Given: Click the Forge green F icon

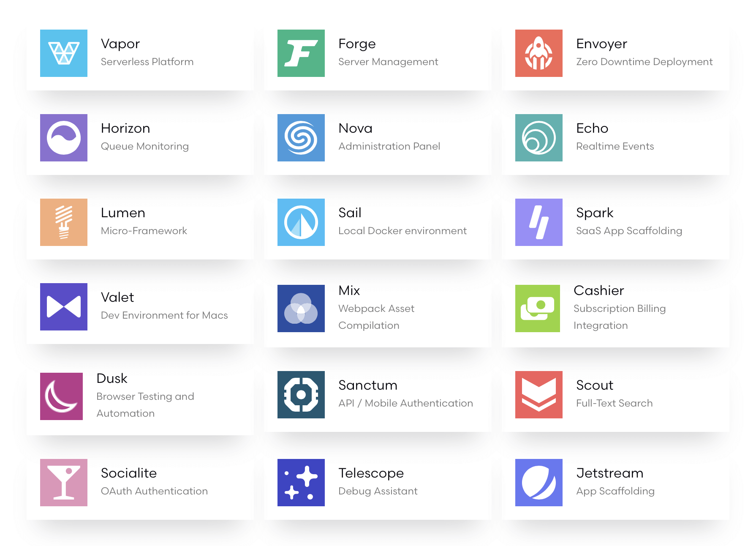Looking at the screenshot, I should point(301,53).
